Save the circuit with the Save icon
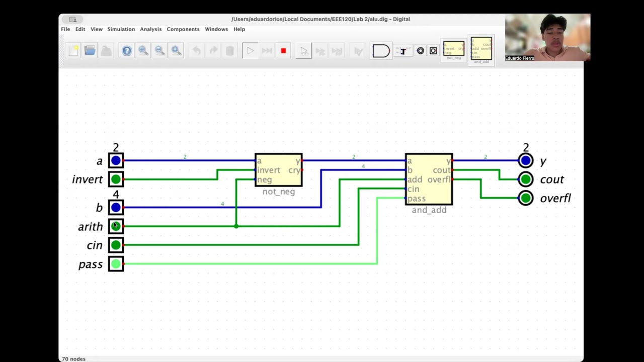 point(106,51)
